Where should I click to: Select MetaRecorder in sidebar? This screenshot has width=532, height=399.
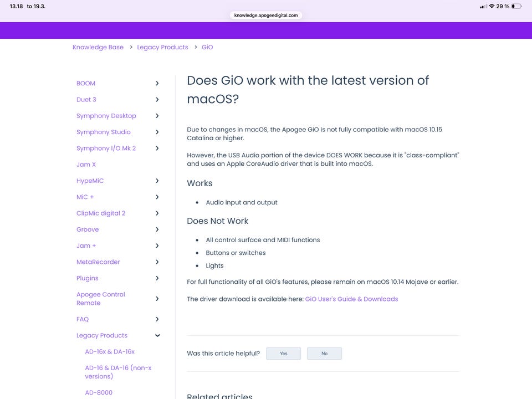pyautogui.click(x=98, y=262)
